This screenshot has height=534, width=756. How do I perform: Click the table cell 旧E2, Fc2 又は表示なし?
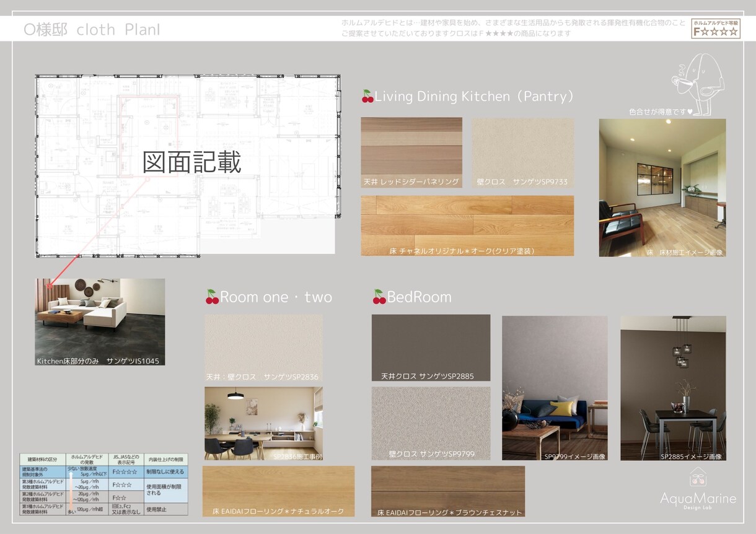pyautogui.click(x=126, y=509)
